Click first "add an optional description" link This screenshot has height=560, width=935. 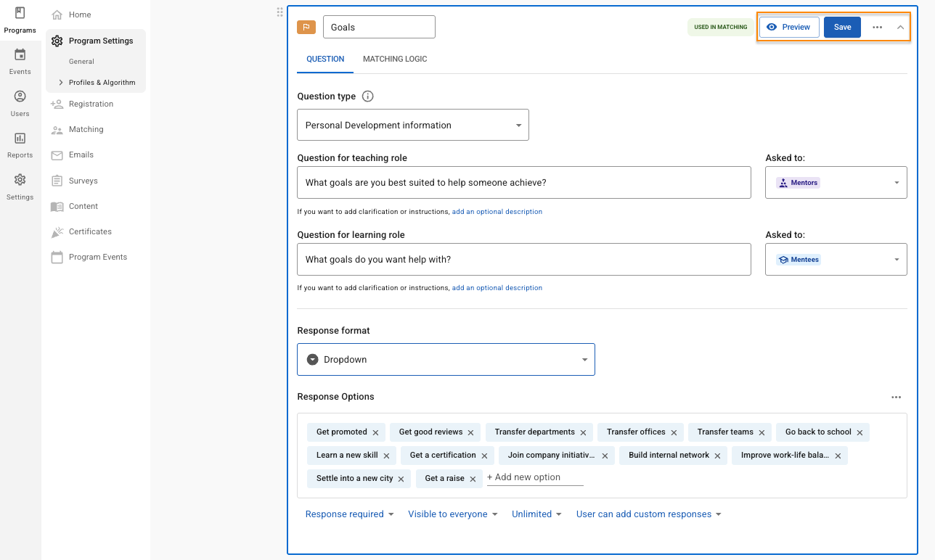click(x=497, y=212)
